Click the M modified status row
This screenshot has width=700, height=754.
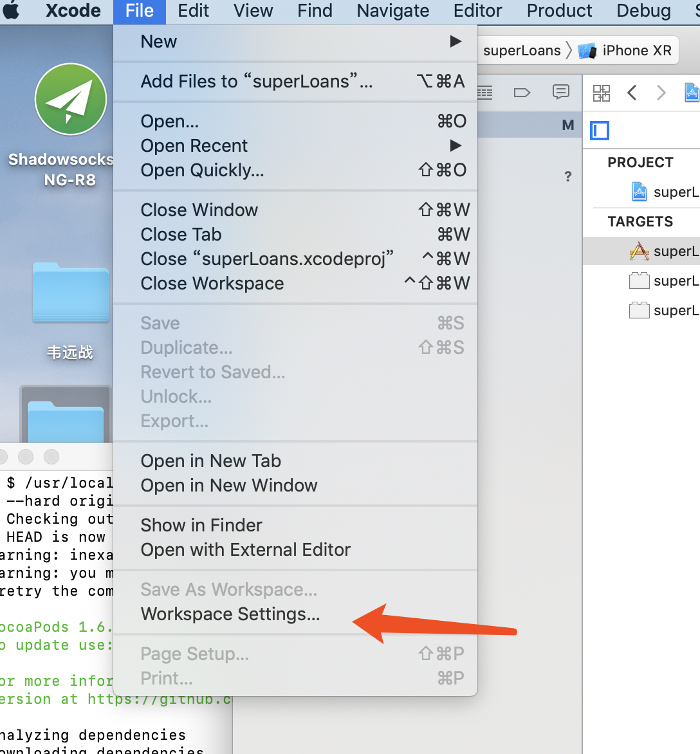click(530, 125)
